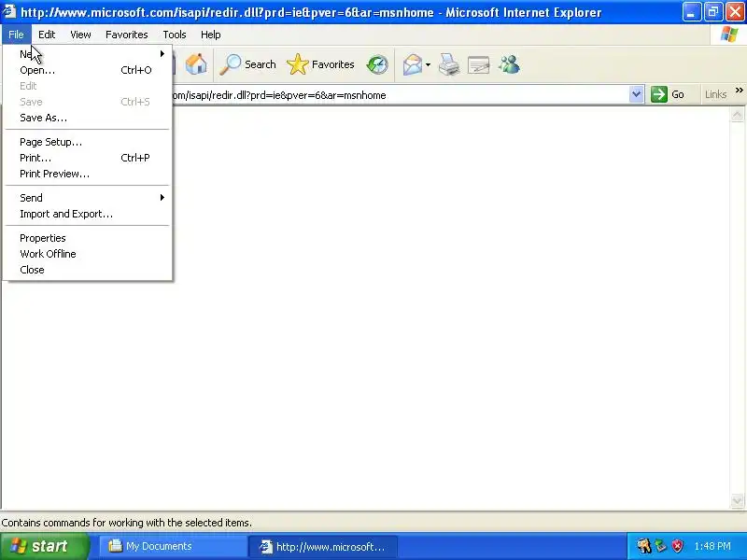Expand the New submenu in File menu
747x560 pixels.
click(88, 54)
